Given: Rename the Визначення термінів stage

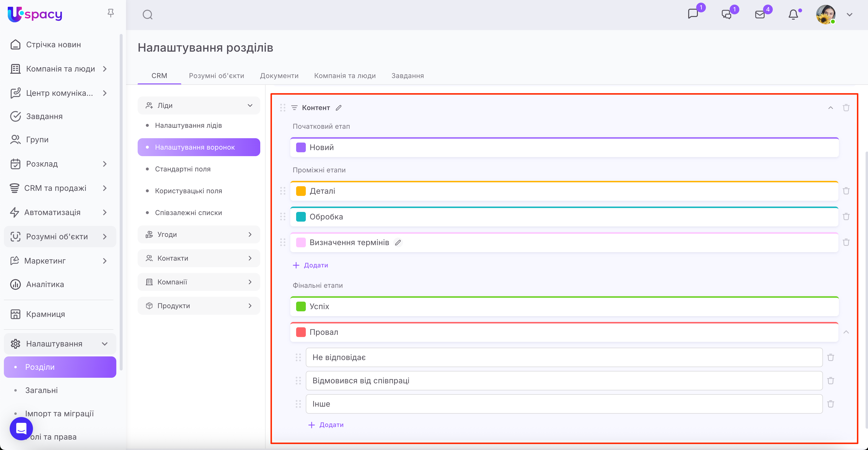Looking at the screenshot, I should point(398,243).
